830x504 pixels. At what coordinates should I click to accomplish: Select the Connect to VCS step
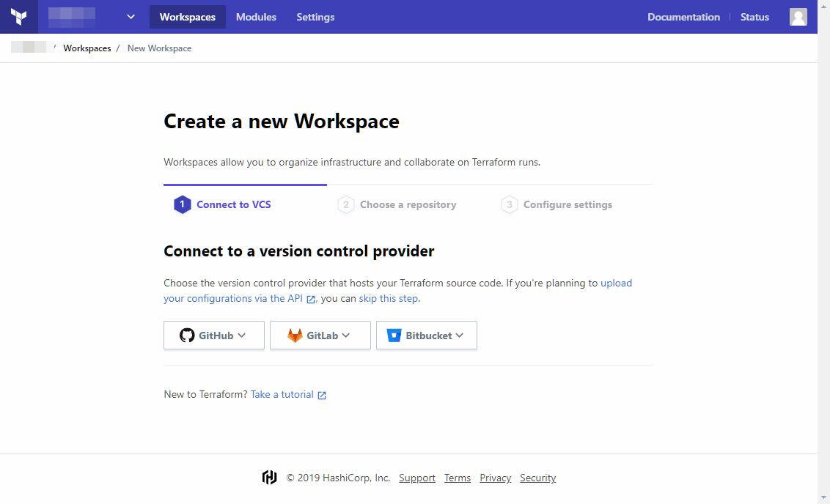click(x=233, y=204)
